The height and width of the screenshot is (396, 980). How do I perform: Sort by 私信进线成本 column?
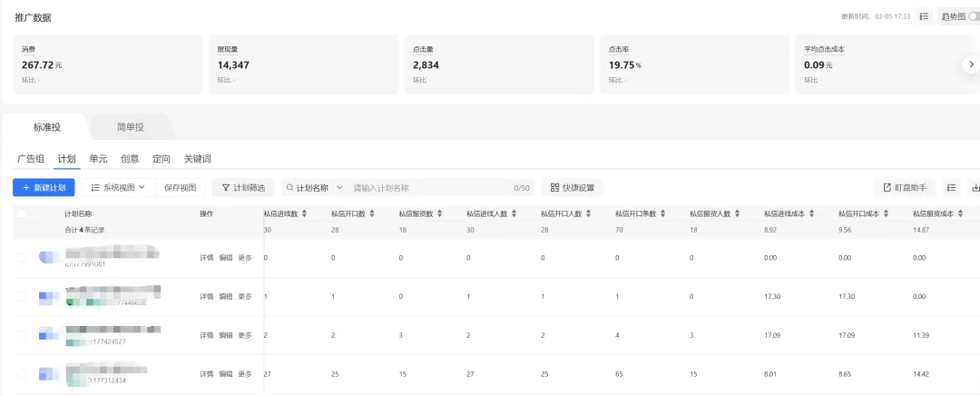coord(811,213)
